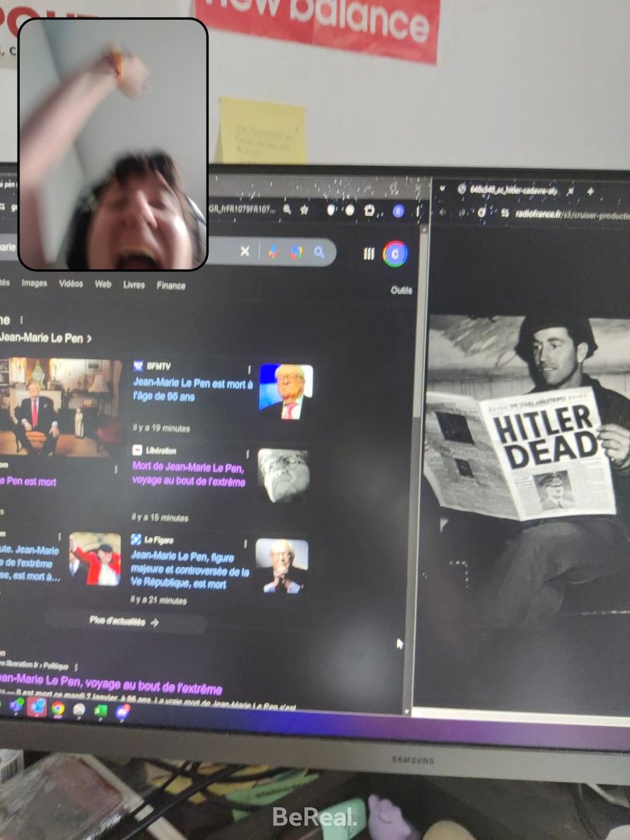Viewport: 630px width, 840px height.
Task: Switch to the Images search tab
Action: pyautogui.click(x=34, y=283)
